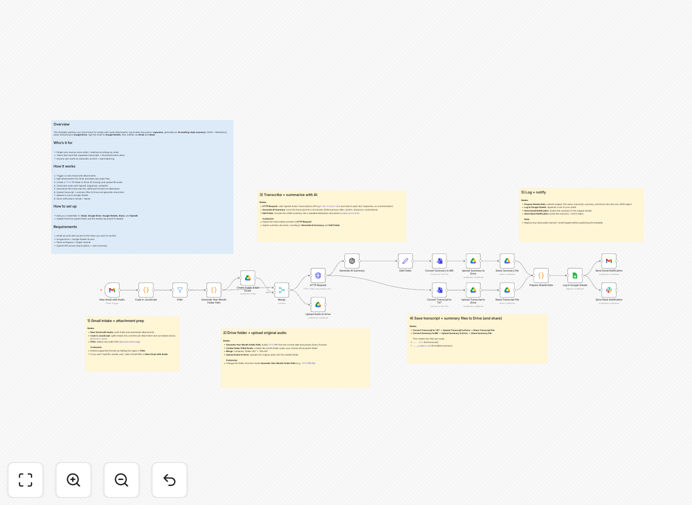692x505 pixels.
Task: Select the Share Summary File node
Action: coord(507,261)
